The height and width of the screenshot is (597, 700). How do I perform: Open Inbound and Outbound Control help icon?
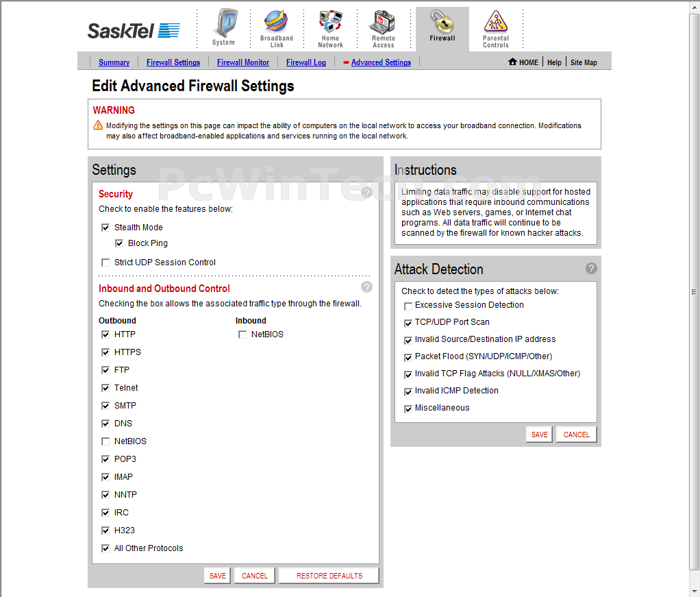[x=366, y=287]
